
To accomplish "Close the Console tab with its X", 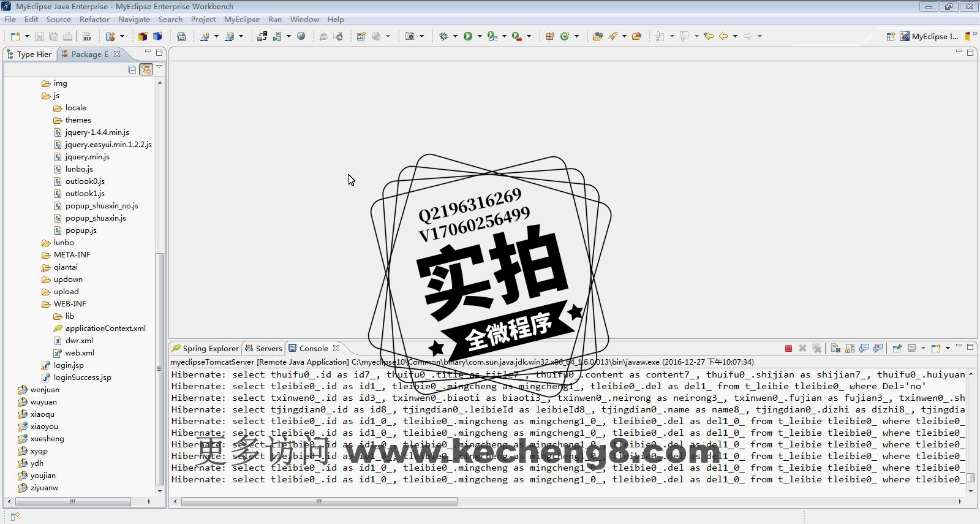I will pos(336,348).
